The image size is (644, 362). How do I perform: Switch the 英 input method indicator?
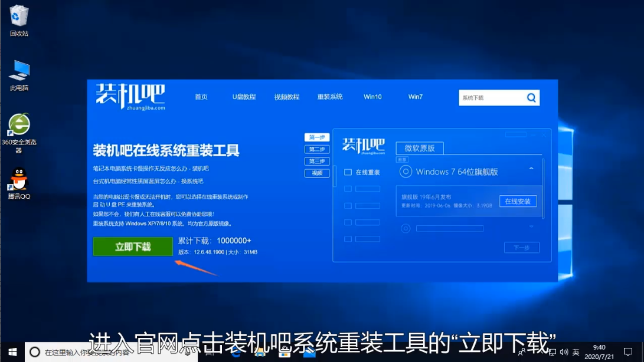click(x=576, y=352)
